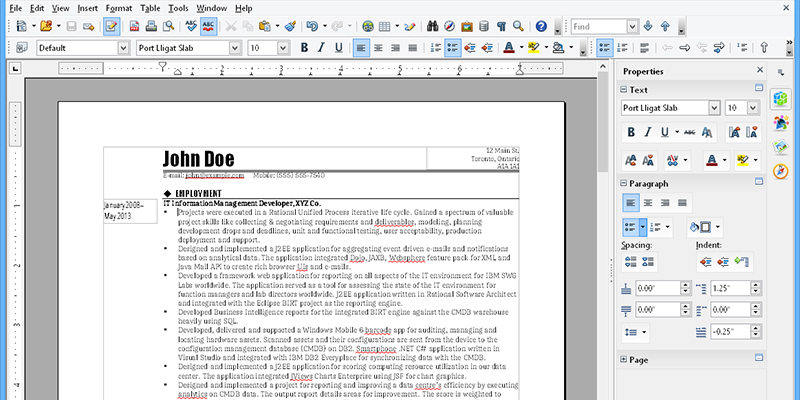Open Page Preview magnifier icon
Screen dimensions: 800x400
[x=168, y=26]
